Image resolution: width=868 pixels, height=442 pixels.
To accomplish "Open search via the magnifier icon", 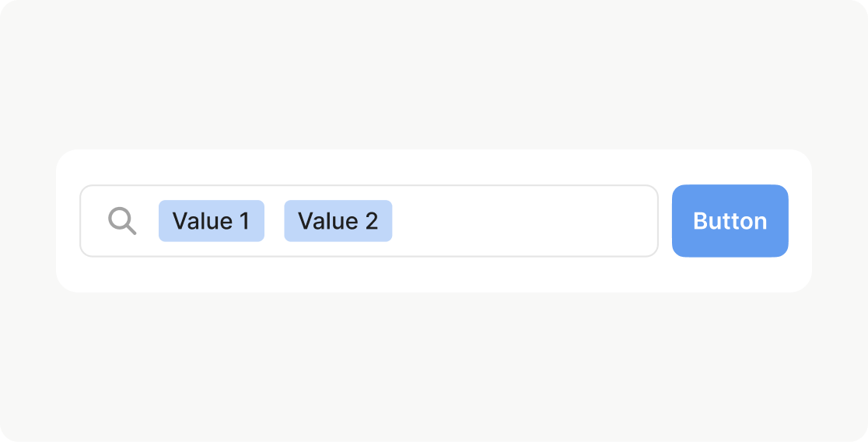I will pyautogui.click(x=122, y=221).
